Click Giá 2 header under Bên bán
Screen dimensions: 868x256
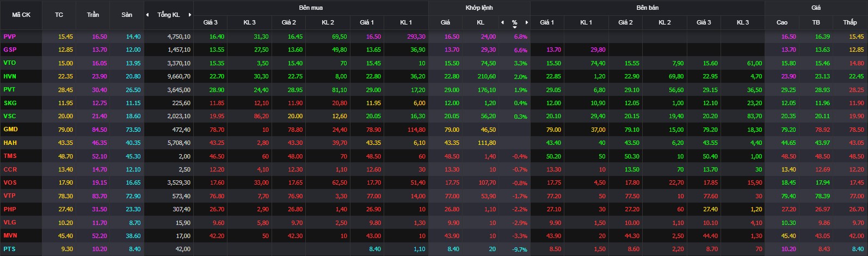click(625, 22)
